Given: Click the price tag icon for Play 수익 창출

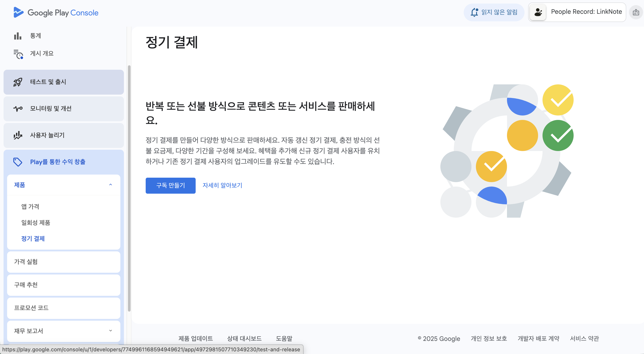Looking at the screenshot, I should [18, 162].
